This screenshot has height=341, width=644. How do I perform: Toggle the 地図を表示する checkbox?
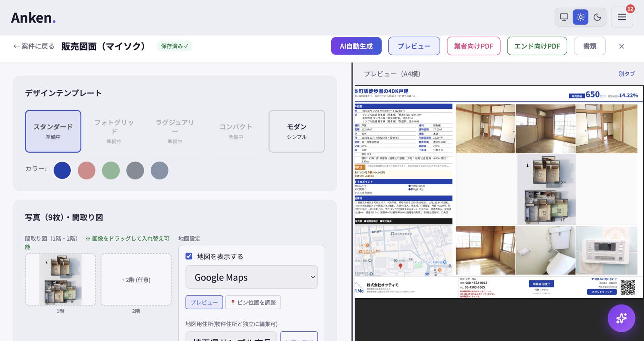(x=189, y=256)
